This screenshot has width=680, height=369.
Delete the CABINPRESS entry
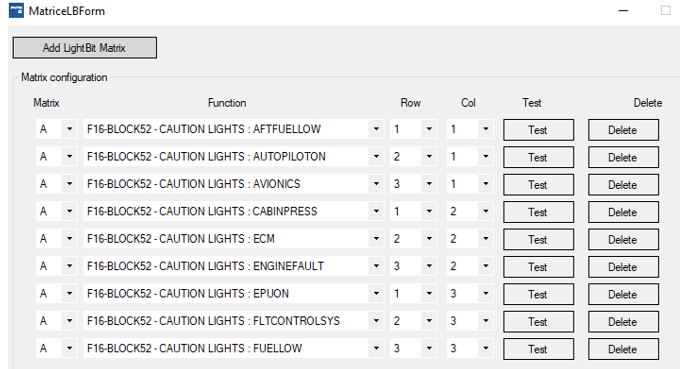(623, 212)
